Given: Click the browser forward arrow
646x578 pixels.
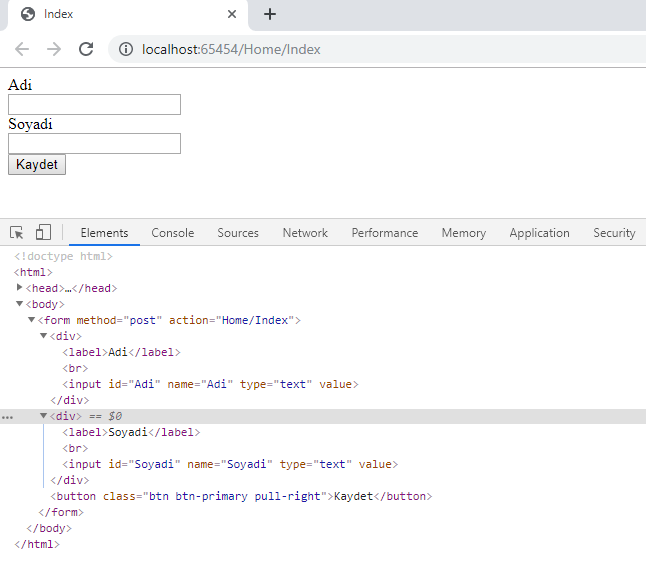Looking at the screenshot, I should (x=54, y=49).
